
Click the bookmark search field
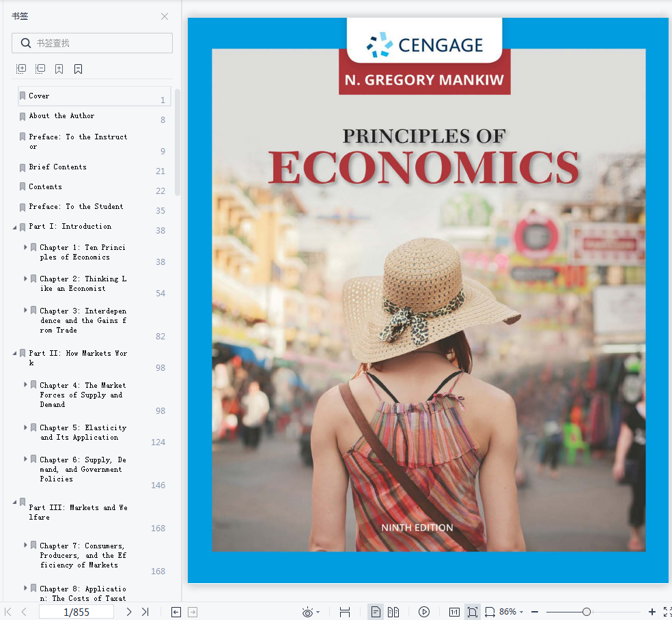click(92, 43)
